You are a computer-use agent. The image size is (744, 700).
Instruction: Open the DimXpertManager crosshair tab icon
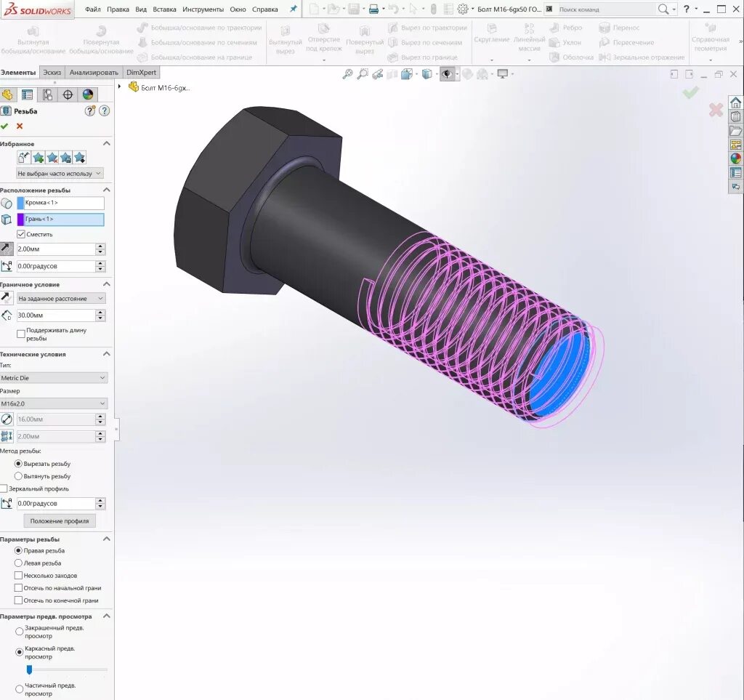tap(68, 94)
